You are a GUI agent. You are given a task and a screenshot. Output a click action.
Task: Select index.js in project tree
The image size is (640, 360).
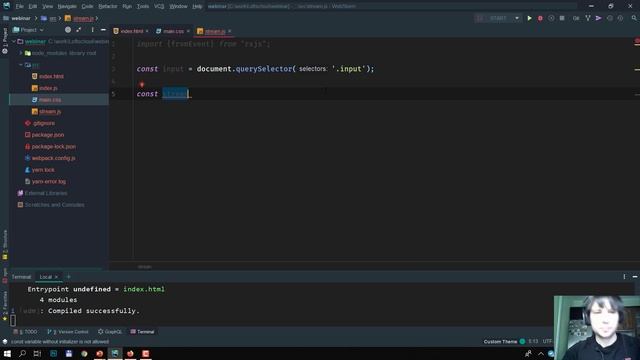pos(48,88)
